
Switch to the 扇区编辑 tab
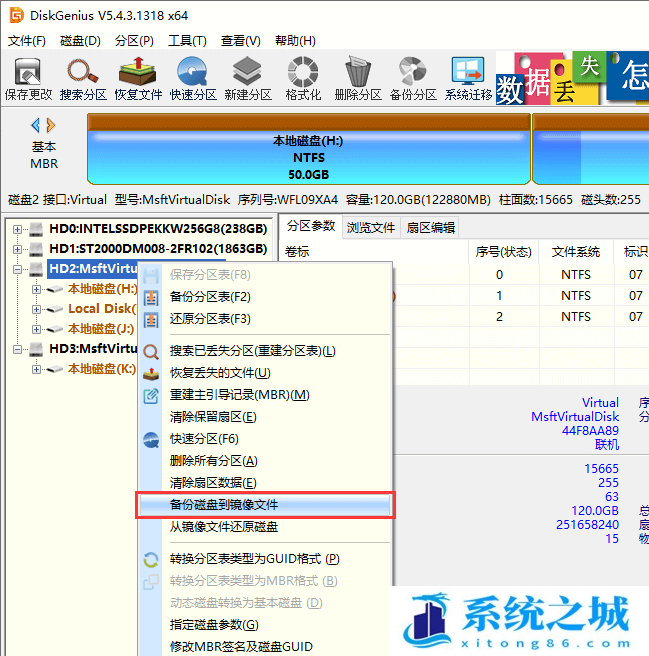431,228
